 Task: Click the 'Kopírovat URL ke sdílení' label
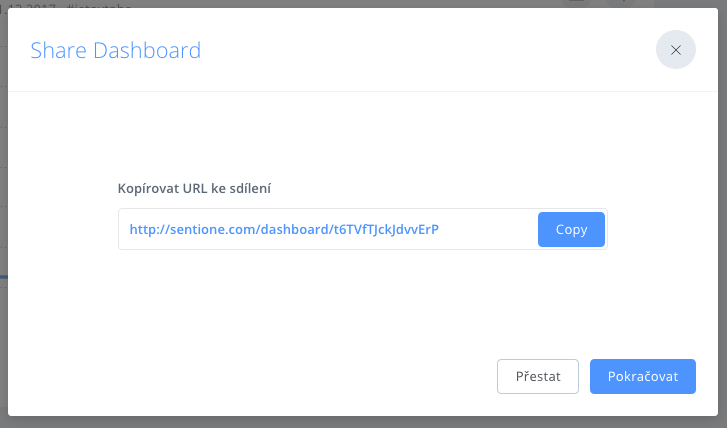point(196,188)
